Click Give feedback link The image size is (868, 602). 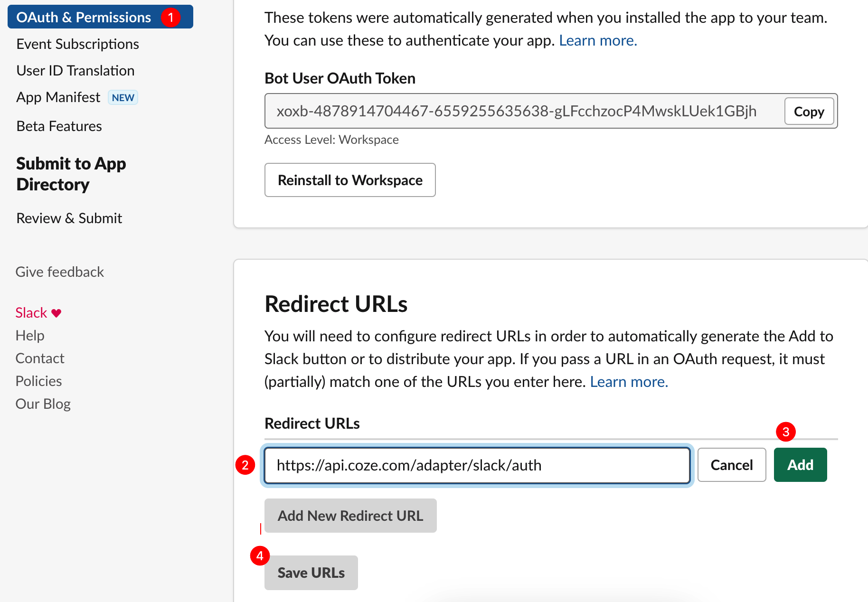click(x=60, y=272)
